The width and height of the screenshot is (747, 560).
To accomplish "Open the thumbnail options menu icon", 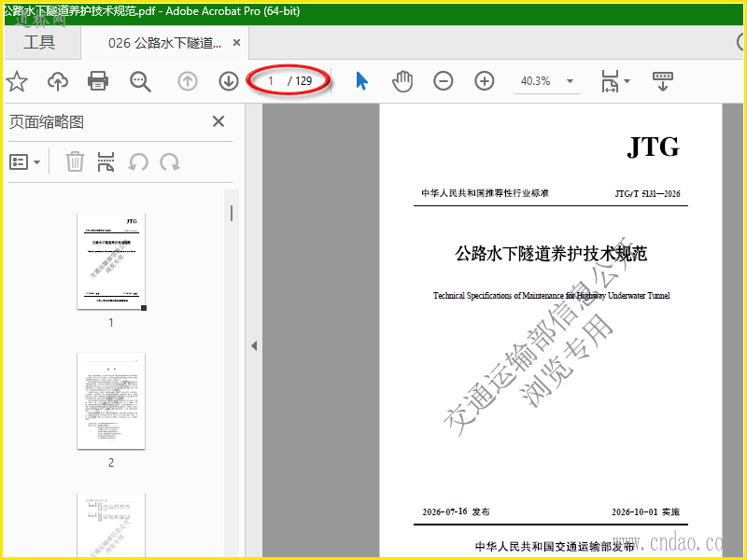I will [x=19, y=162].
